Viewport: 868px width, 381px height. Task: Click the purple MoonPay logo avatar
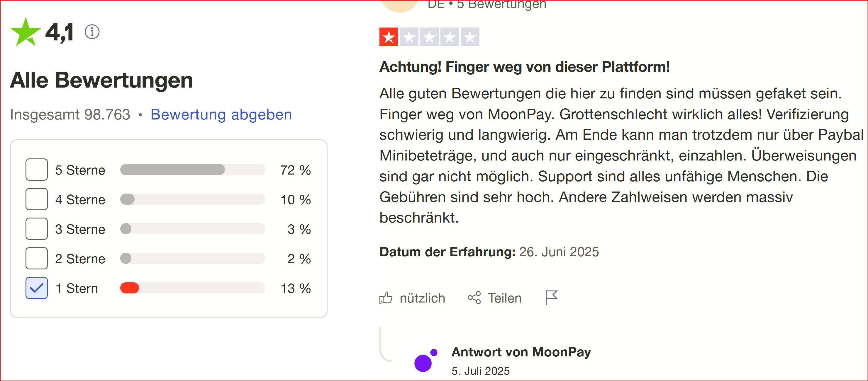coord(425,361)
